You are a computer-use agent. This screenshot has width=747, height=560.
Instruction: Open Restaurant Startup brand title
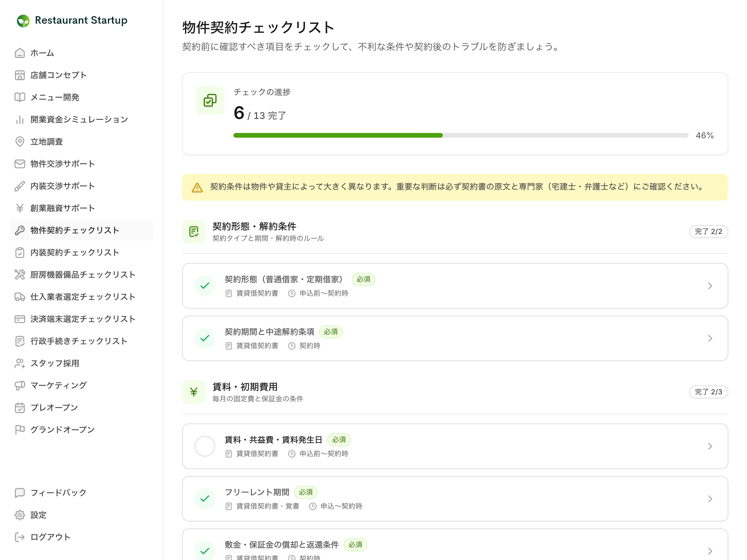(81, 20)
